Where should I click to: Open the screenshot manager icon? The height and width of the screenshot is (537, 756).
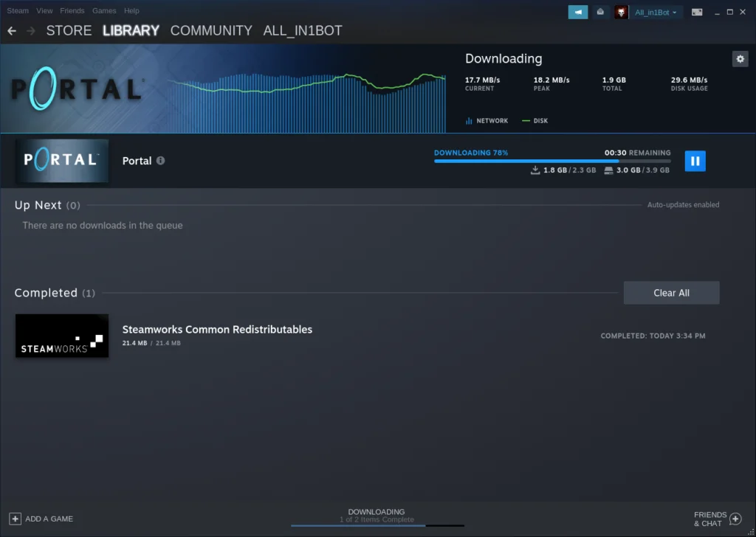click(x=697, y=12)
